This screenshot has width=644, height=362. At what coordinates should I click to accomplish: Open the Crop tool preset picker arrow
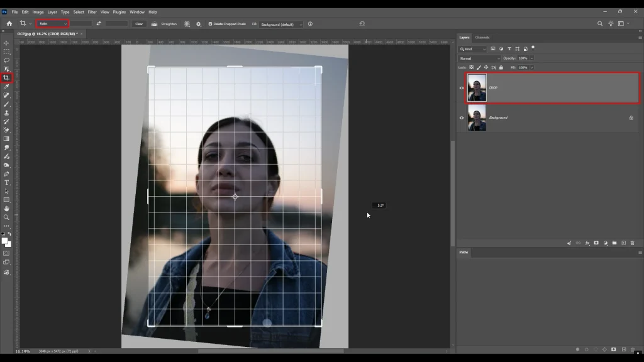30,24
